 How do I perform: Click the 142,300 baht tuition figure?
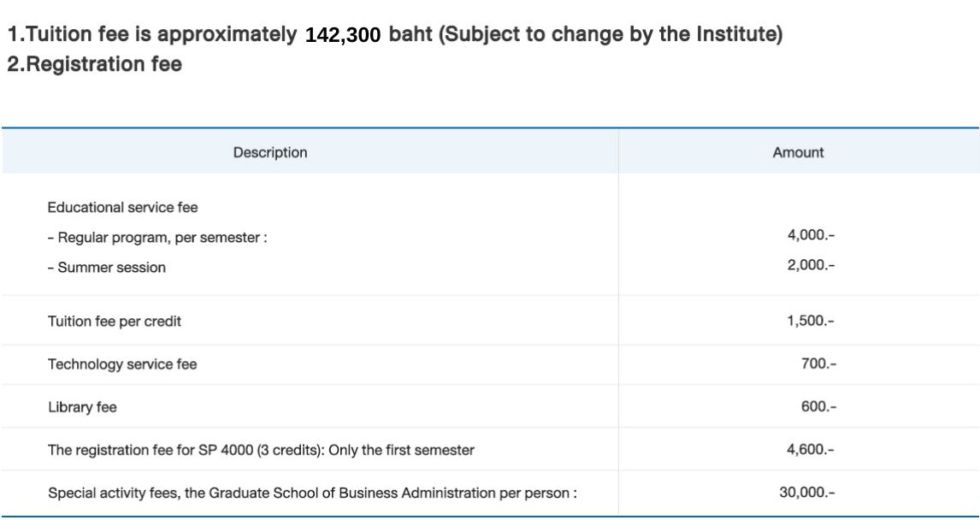[x=343, y=37]
